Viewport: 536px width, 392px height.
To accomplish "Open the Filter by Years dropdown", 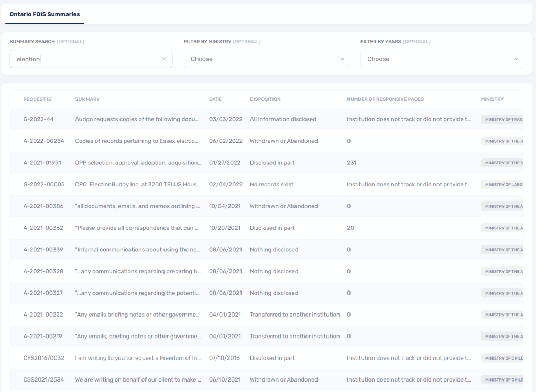I will (441, 59).
